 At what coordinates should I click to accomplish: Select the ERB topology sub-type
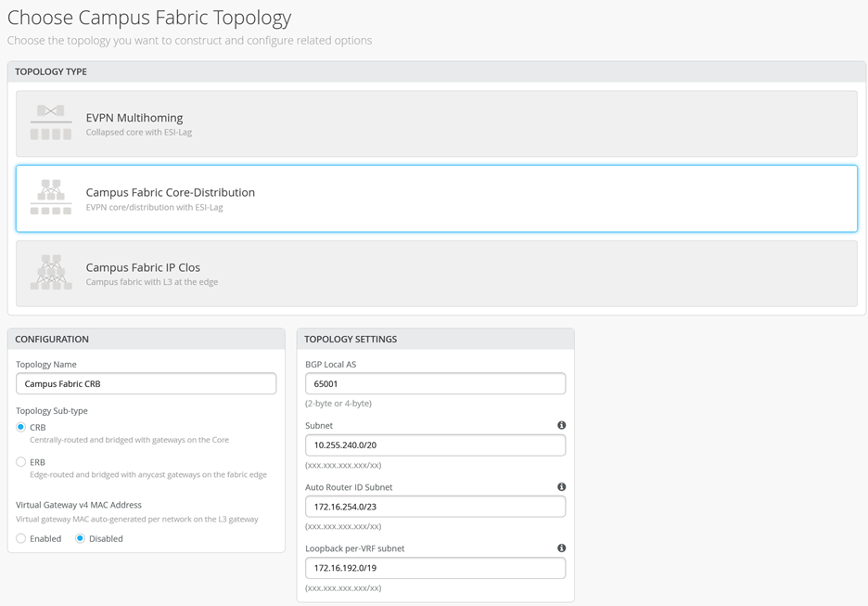coord(21,461)
